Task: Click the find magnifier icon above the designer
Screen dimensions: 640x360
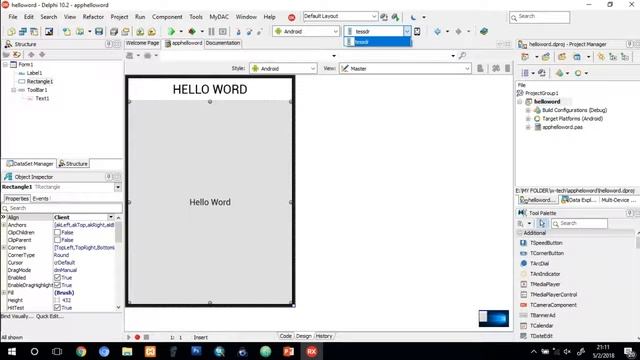Action: pos(462,56)
